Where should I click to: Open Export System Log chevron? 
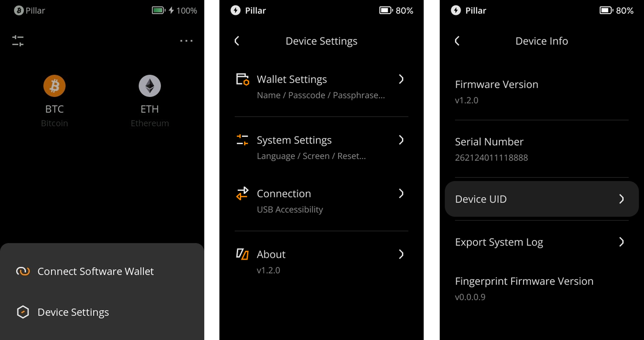[621, 242]
